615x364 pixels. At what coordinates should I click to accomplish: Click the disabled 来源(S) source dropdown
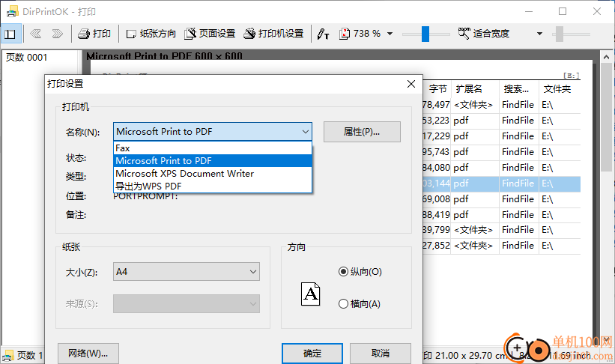(x=187, y=304)
